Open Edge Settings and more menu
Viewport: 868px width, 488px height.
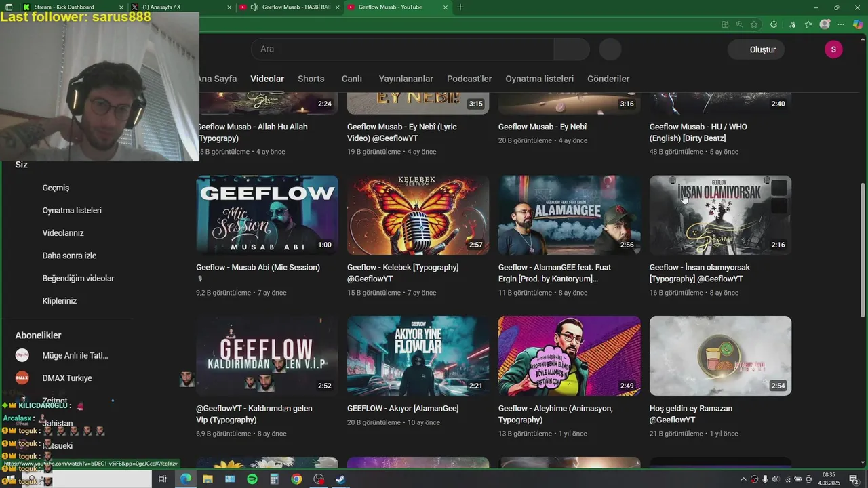(x=842, y=24)
